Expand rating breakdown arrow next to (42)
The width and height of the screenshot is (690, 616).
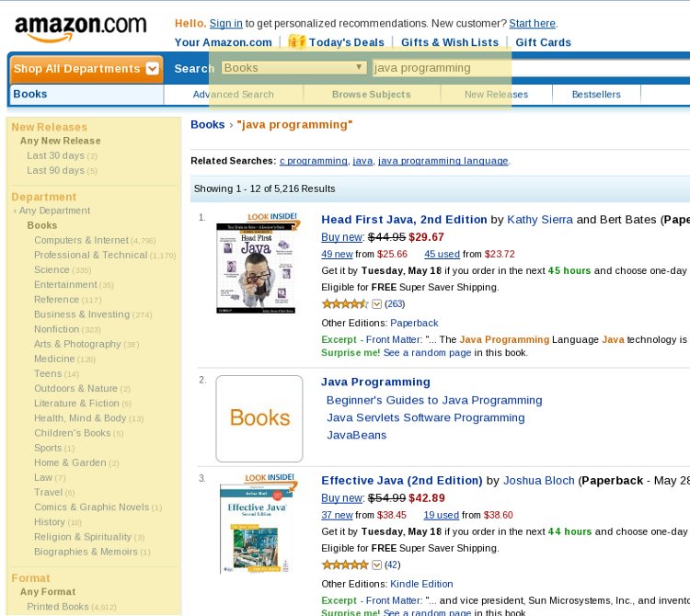[376, 565]
